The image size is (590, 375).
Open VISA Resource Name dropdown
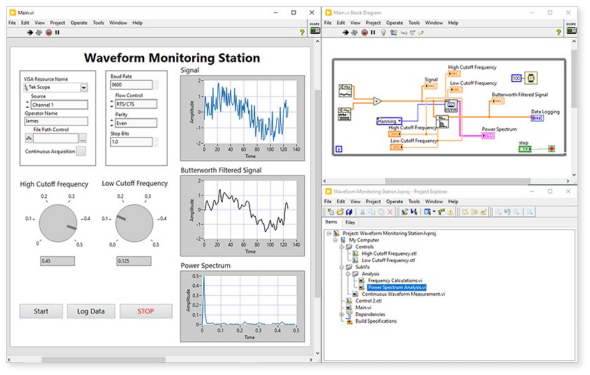[84, 87]
